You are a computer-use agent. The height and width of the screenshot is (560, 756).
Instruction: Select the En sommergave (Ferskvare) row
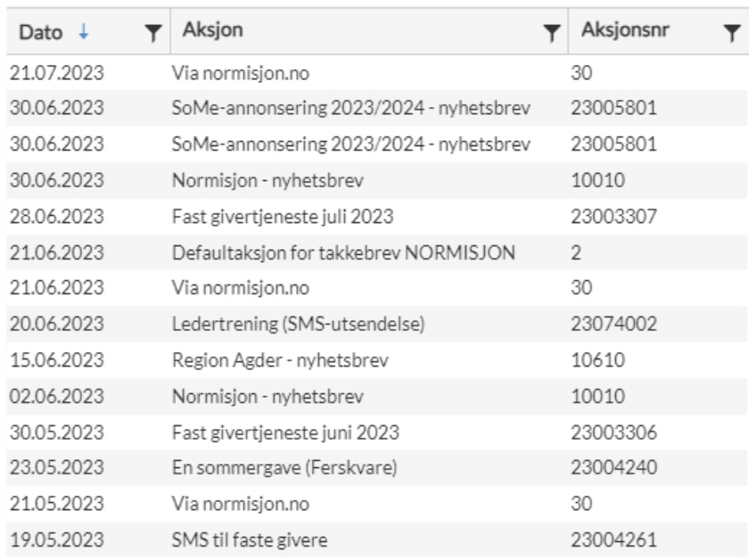(377, 467)
